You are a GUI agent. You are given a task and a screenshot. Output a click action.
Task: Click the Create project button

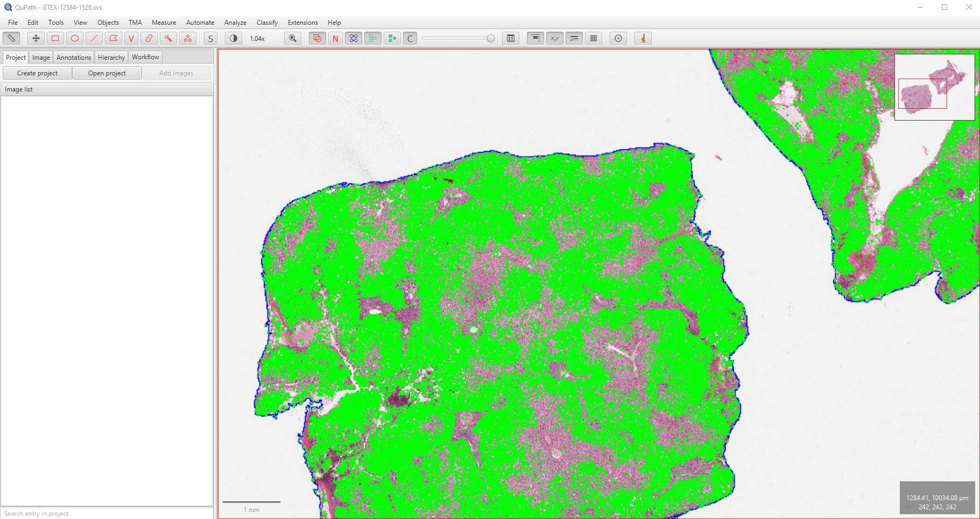[37, 73]
